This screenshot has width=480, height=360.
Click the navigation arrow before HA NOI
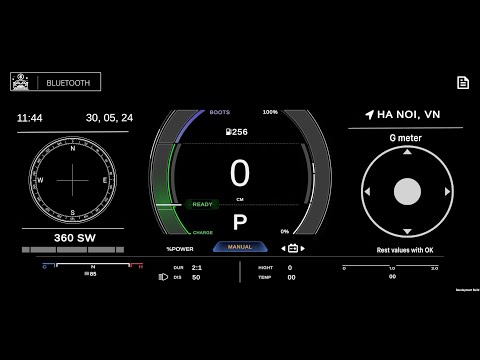[369, 115]
